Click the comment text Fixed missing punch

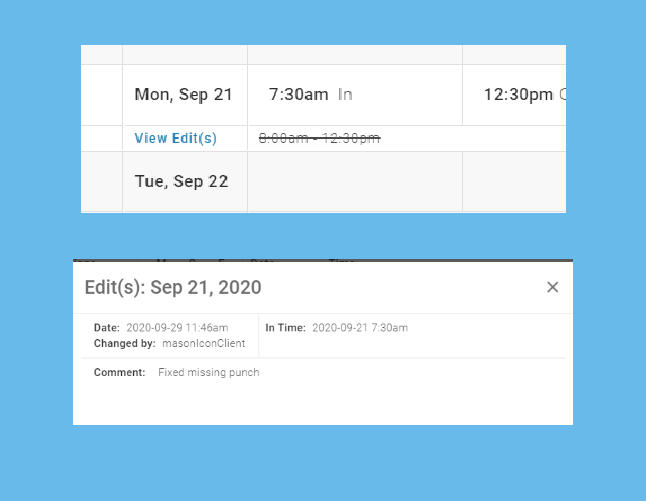tap(208, 372)
